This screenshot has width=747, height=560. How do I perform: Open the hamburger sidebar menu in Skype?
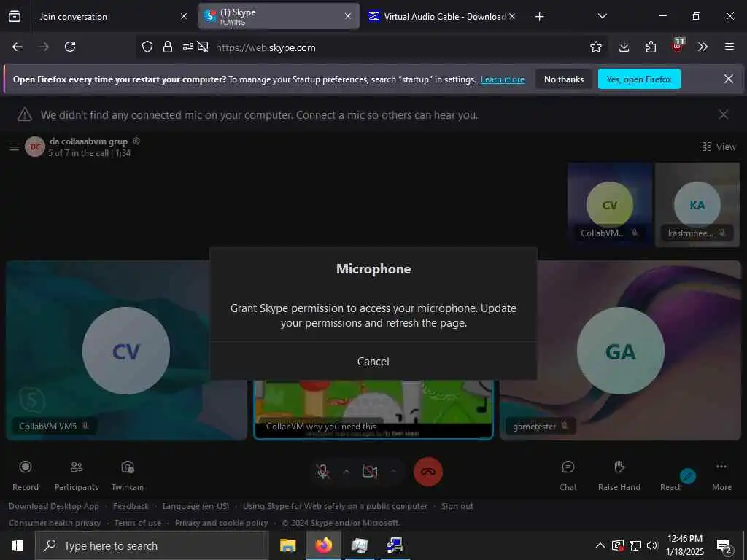click(15, 147)
